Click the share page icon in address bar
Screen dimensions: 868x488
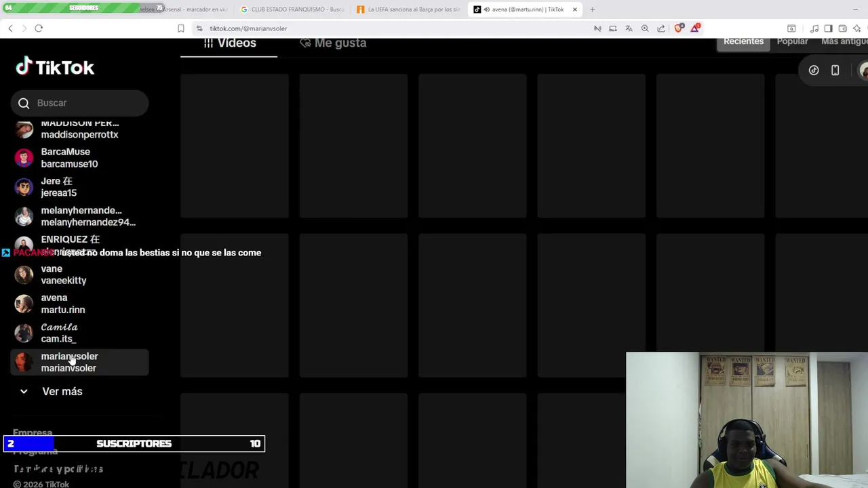click(x=661, y=28)
